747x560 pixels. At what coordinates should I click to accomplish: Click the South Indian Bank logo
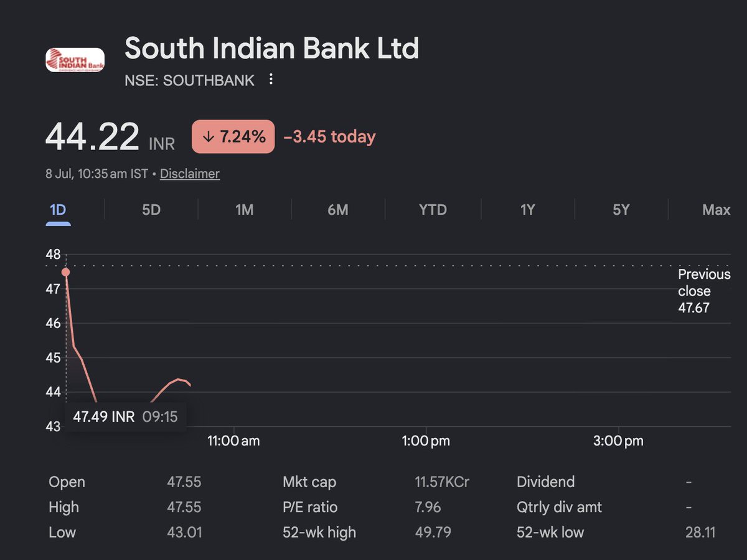[75, 60]
